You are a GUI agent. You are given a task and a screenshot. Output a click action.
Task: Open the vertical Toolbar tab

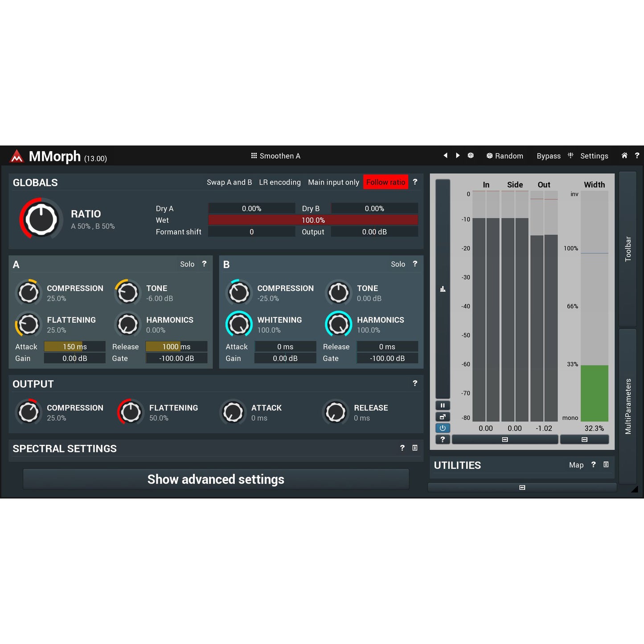[628, 249]
